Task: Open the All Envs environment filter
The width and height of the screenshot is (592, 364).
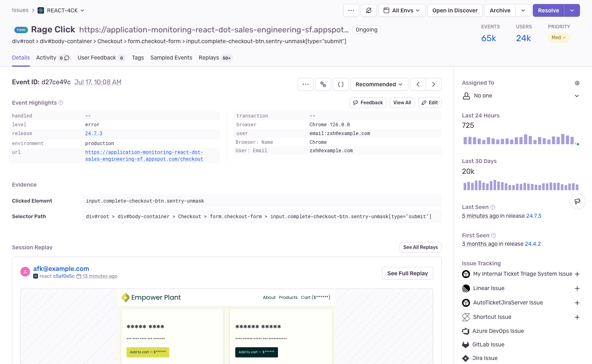Action: [402, 10]
